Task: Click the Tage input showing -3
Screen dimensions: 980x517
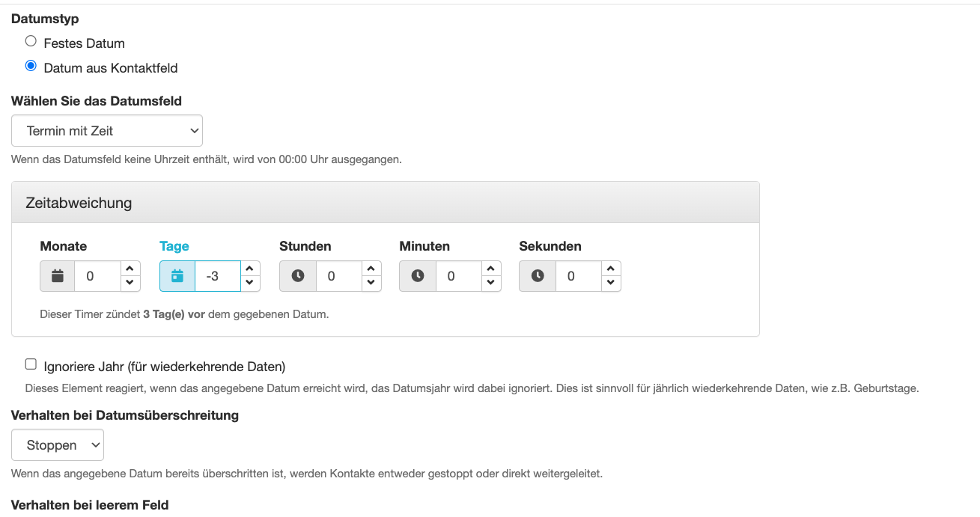Action: click(217, 276)
